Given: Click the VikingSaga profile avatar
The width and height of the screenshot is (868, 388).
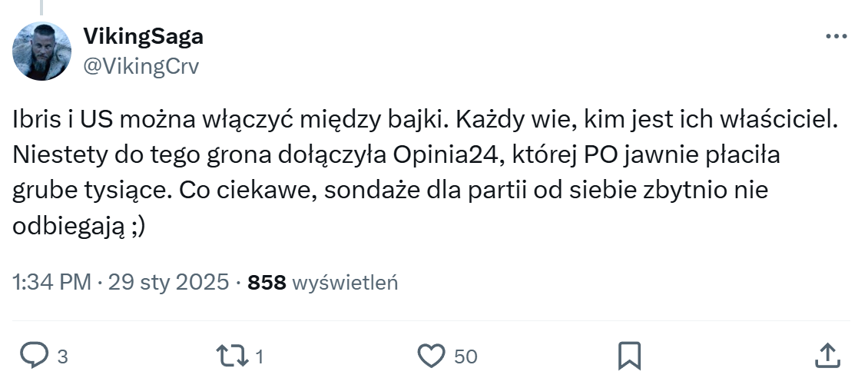Looking at the screenshot, I should click(42, 51).
